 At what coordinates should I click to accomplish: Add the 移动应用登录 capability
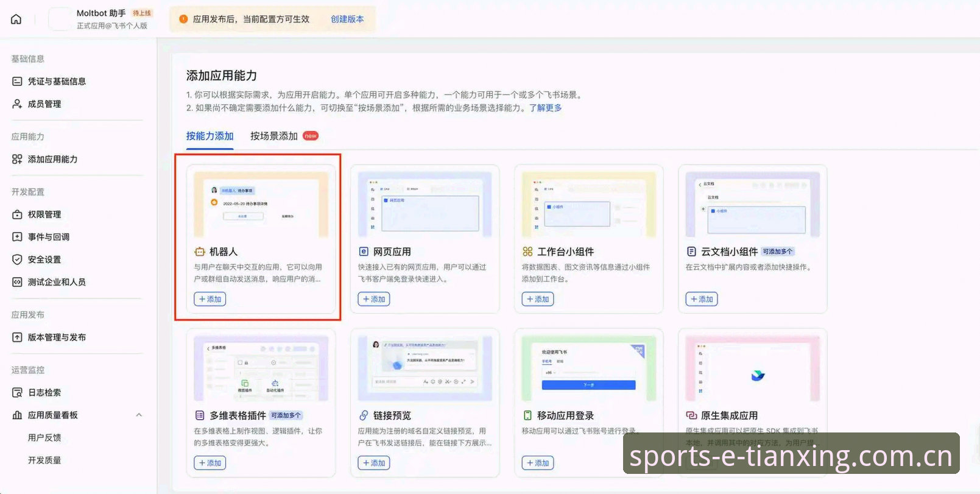[x=538, y=463]
